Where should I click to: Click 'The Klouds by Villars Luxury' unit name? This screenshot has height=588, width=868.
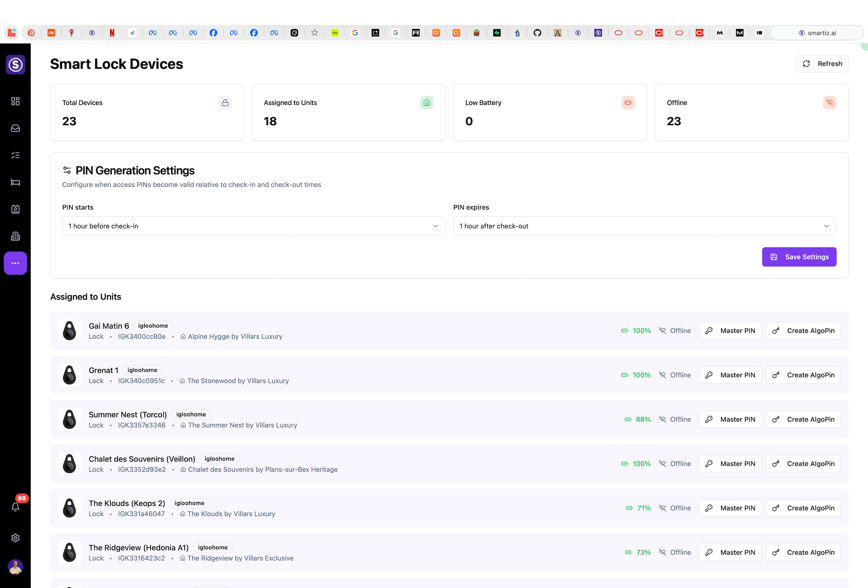pyautogui.click(x=231, y=514)
